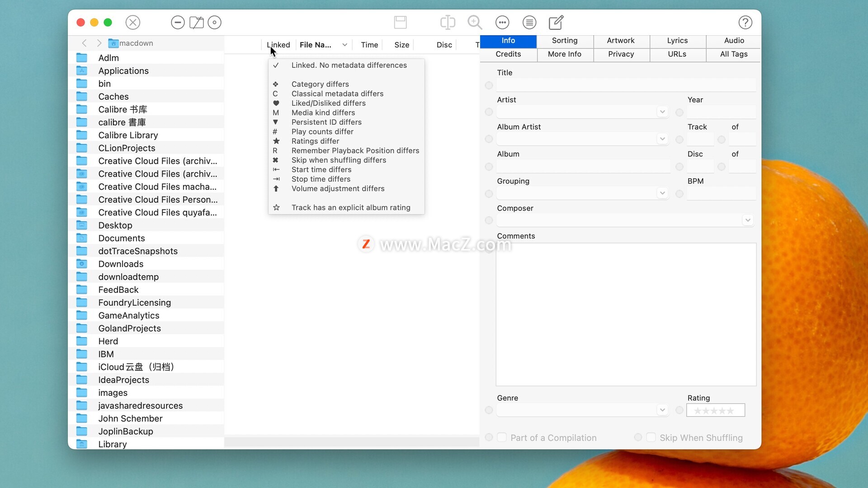This screenshot has height=488, width=868.
Task: Click the Applications folder icon
Action: click(82, 70)
